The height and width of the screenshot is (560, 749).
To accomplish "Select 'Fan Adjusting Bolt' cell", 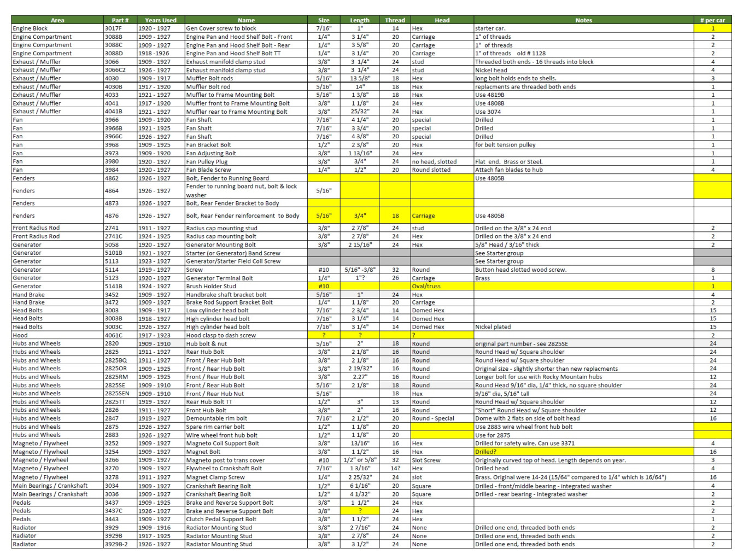I will (x=246, y=153).
